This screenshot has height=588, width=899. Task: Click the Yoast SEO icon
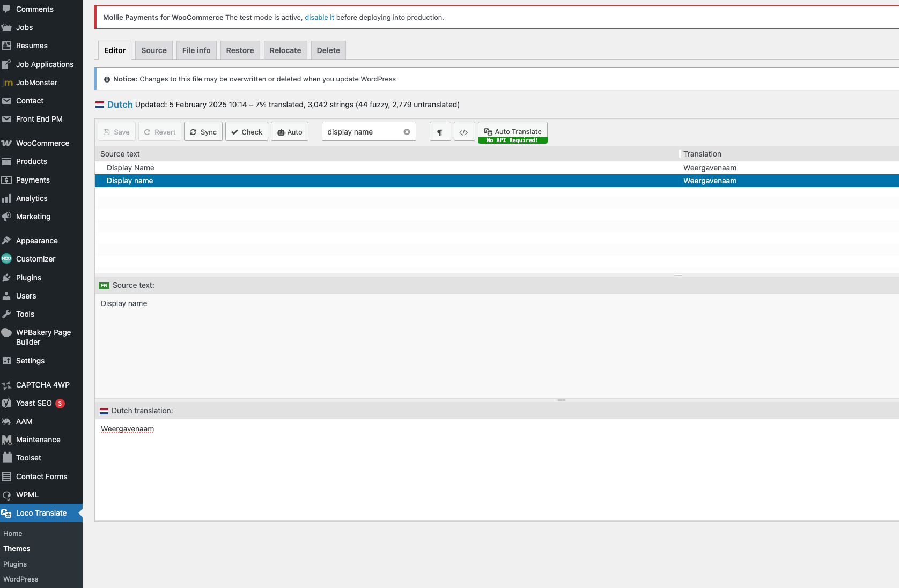6,403
